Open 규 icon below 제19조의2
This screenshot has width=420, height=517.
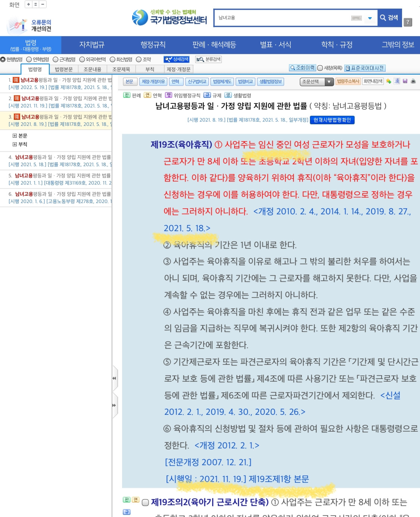click(127, 512)
